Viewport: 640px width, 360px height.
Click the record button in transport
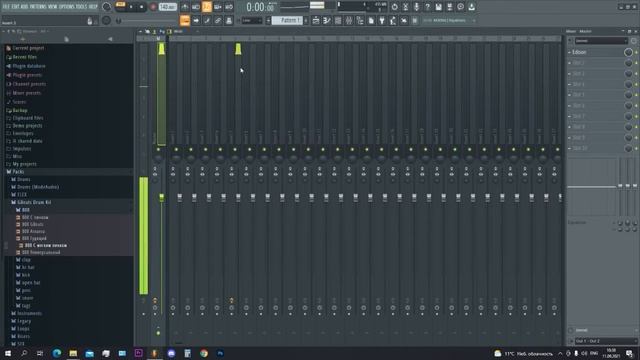pyautogui.click(x=153, y=7)
